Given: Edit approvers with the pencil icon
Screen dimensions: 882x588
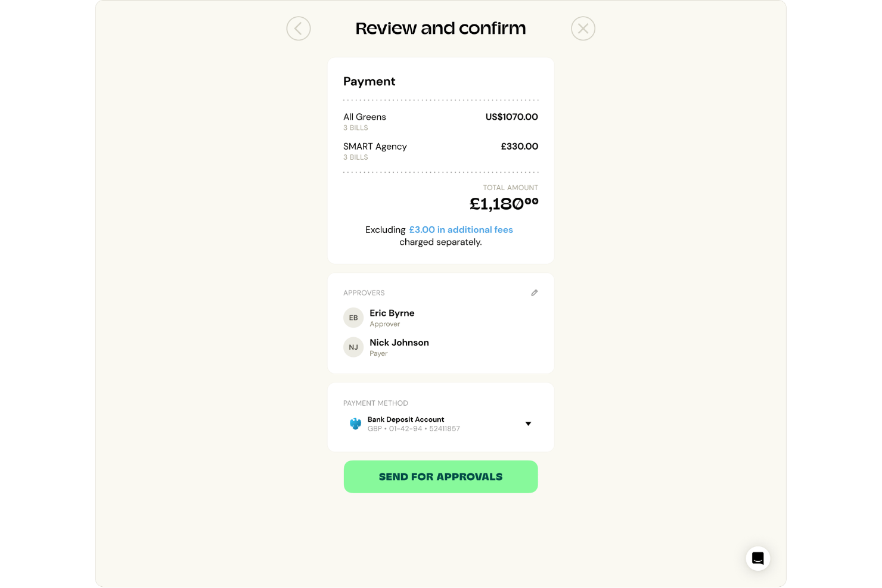Looking at the screenshot, I should [535, 293].
